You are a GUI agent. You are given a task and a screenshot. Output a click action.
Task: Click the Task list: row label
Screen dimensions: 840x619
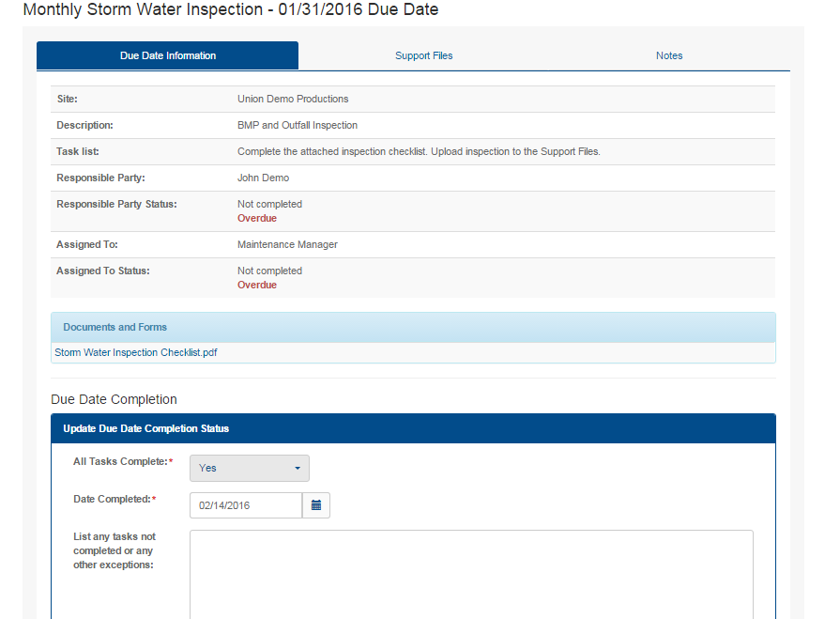pos(78,151)
